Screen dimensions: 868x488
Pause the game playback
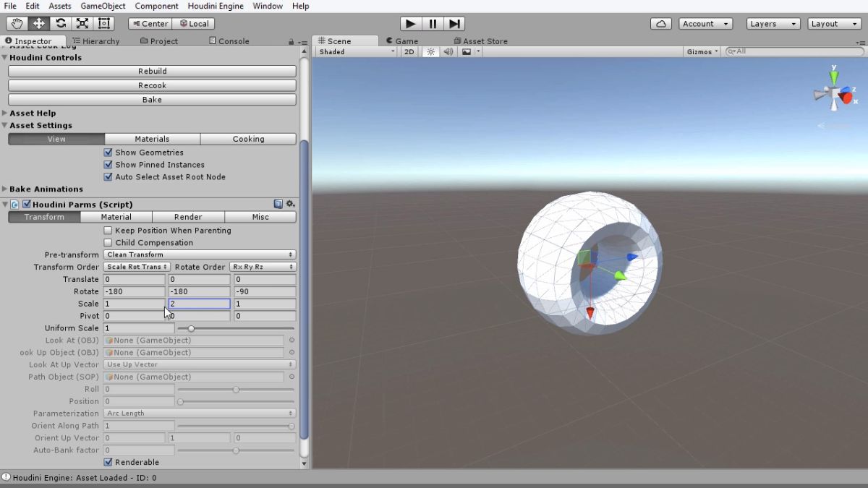click(x=433, y=24)
